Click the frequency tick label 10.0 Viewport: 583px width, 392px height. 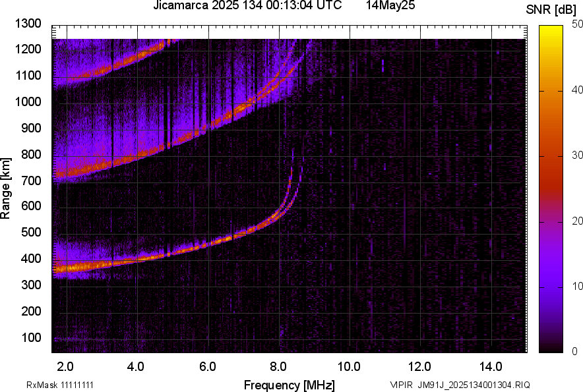(349, 367)
